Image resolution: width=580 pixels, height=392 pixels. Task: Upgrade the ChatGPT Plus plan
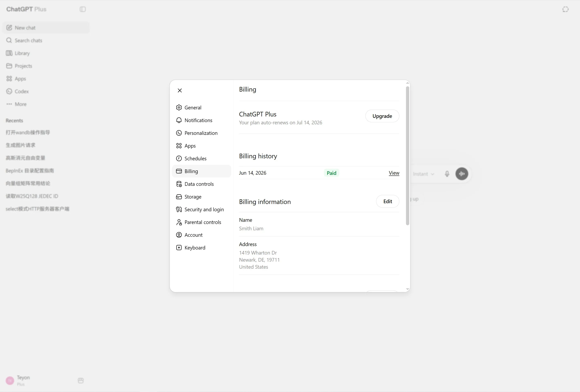point(382,116)
